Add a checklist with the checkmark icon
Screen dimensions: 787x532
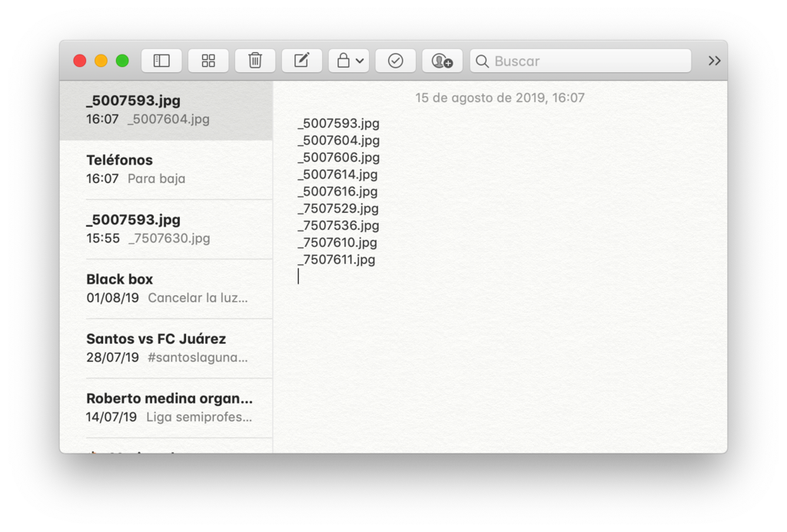point(396,61)
